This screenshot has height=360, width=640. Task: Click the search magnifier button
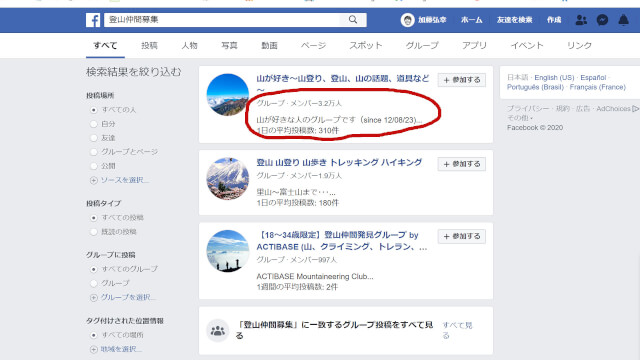click(353, 20)
